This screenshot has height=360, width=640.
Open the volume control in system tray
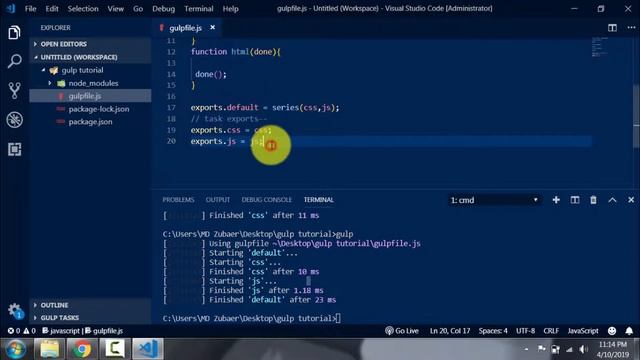point(584,349)
